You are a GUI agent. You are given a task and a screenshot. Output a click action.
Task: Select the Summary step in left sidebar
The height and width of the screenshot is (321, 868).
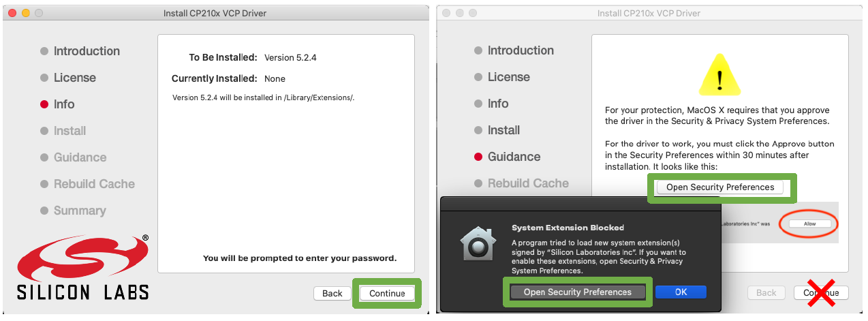pyautogui.click(x=80, y=211)
